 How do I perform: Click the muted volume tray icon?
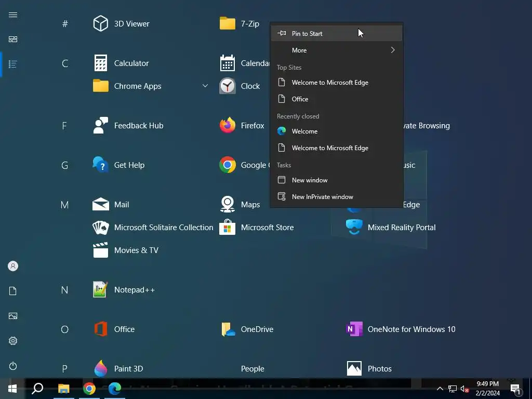[464, 389]
